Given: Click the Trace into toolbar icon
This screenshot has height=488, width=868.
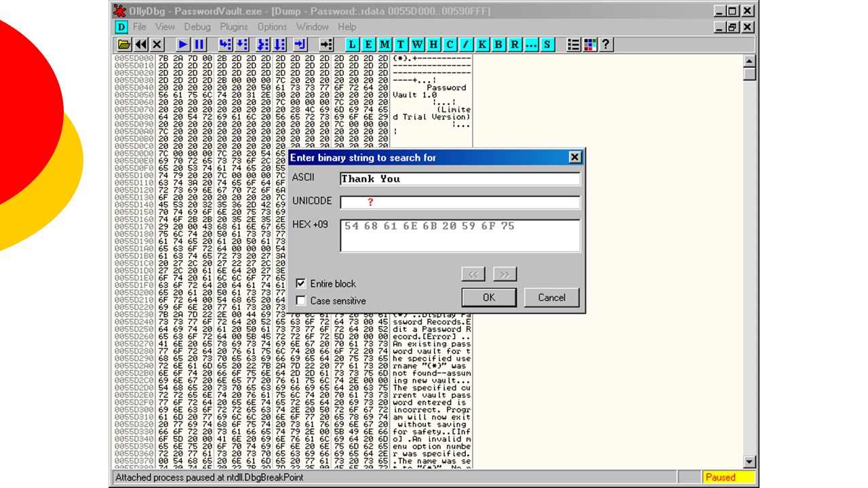Looking at the screenshot, I should click(x=262, y=44).
